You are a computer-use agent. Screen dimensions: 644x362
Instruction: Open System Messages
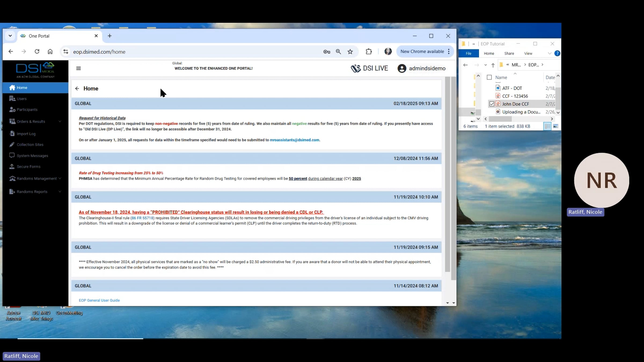(32, 156)
